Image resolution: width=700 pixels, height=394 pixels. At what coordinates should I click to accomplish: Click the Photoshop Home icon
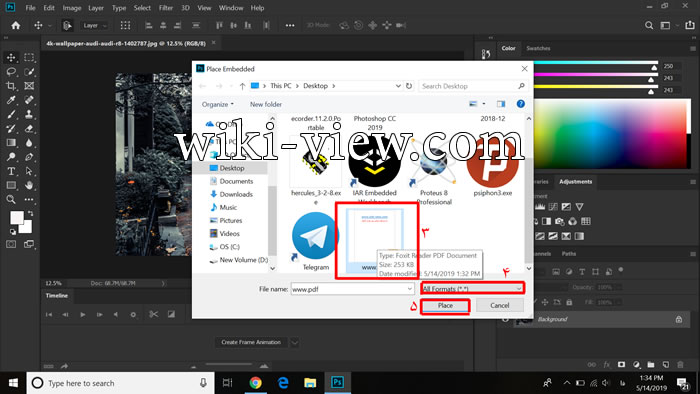coord(16,25)
